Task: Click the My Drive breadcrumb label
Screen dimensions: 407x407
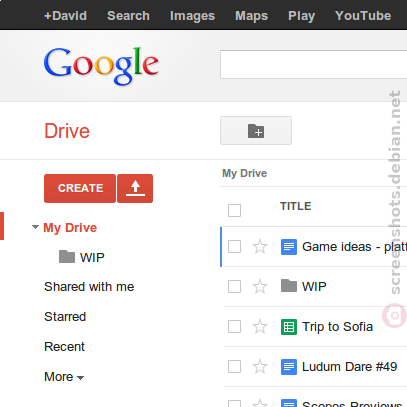Action: click(244, 173)
